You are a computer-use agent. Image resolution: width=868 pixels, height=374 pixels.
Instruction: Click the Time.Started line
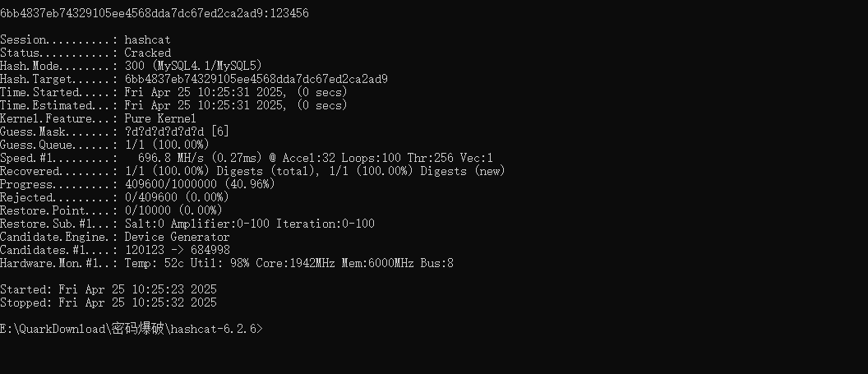173,92
